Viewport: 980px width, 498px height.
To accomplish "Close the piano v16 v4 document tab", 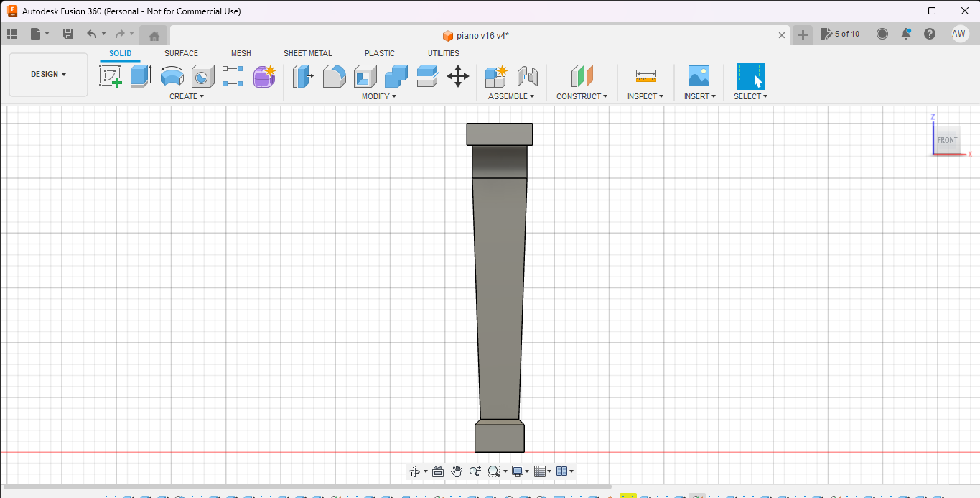I will point(782,35).
